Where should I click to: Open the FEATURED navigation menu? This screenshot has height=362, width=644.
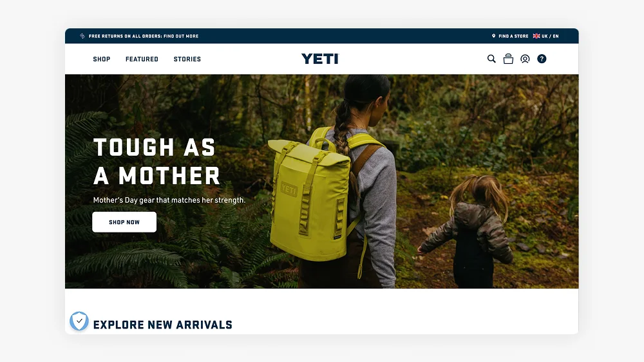click(x=142, y=59)
